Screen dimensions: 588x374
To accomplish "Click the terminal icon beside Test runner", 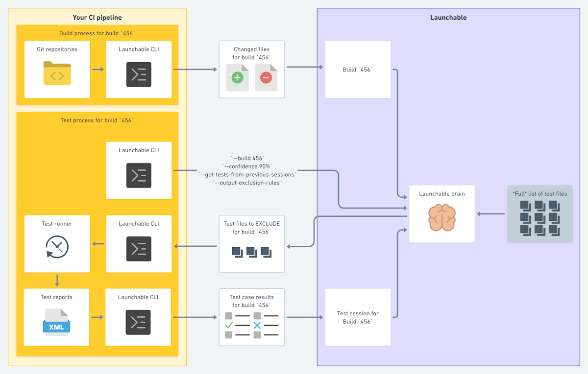I will 139,249.
